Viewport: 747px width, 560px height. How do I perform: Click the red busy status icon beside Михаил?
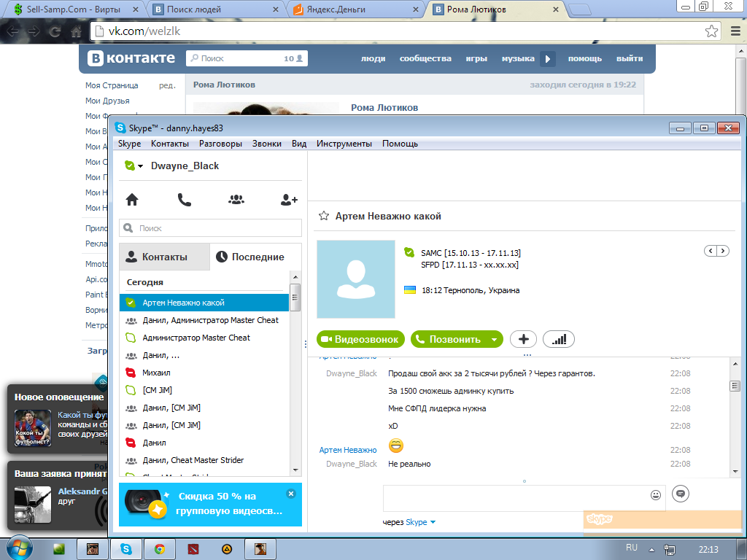tap(131, 373)
